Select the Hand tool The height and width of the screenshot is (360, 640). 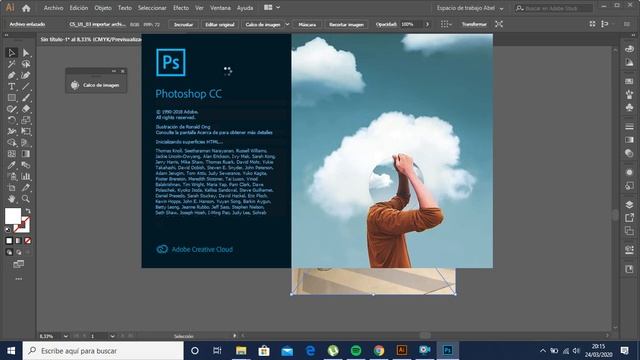[11, 199]
